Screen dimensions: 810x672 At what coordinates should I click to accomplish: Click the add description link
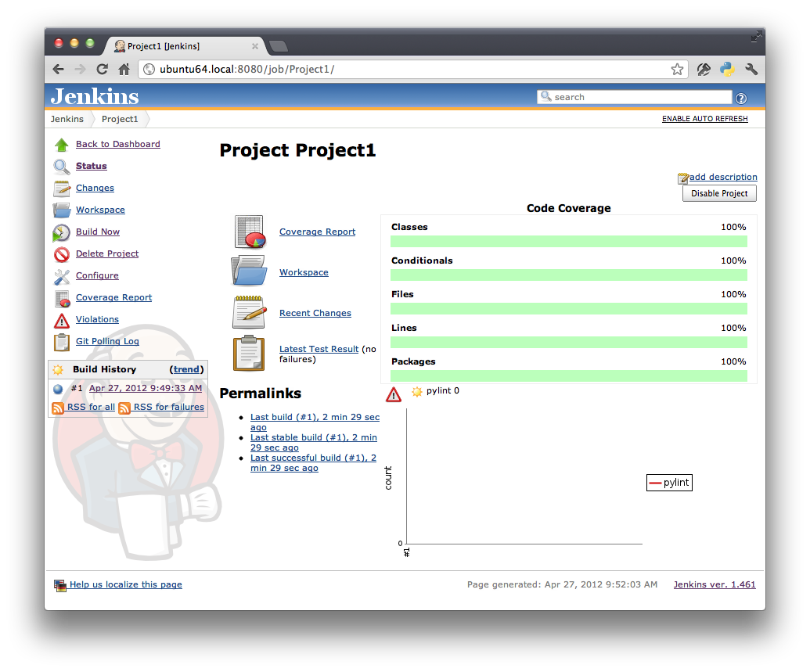tap(723, 177)
